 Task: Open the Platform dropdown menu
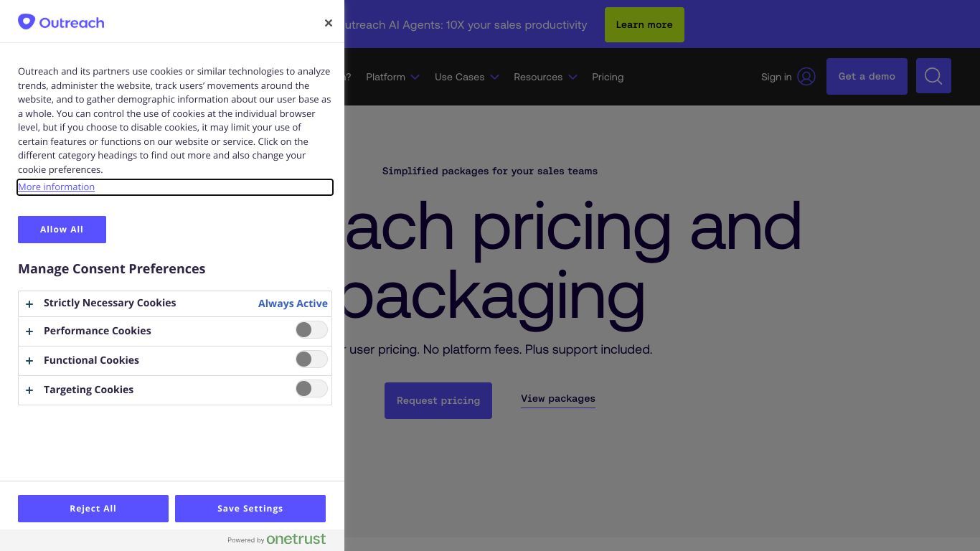[x=392, y=77]
